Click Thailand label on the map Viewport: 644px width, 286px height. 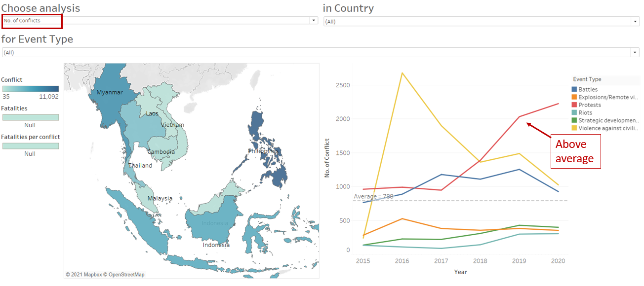pos(140,166)
